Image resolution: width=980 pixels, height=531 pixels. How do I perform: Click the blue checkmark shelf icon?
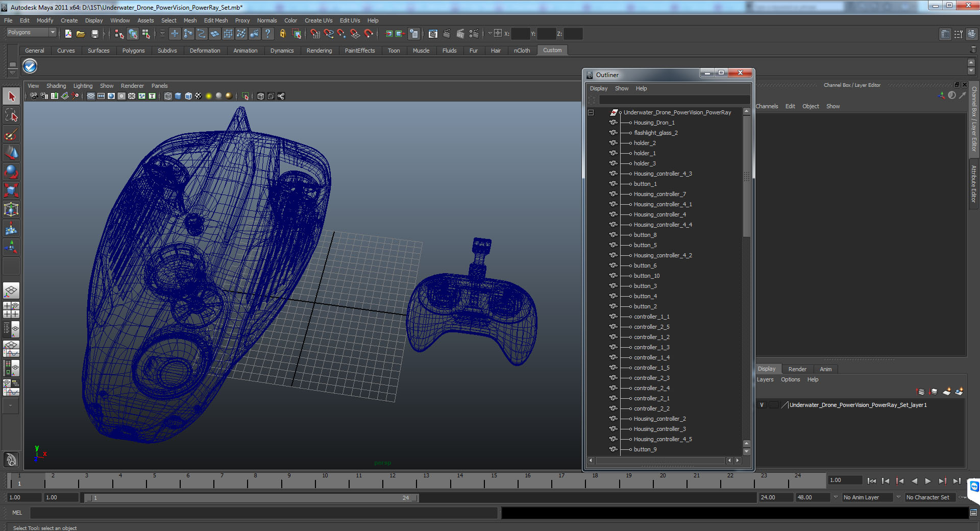30,66
